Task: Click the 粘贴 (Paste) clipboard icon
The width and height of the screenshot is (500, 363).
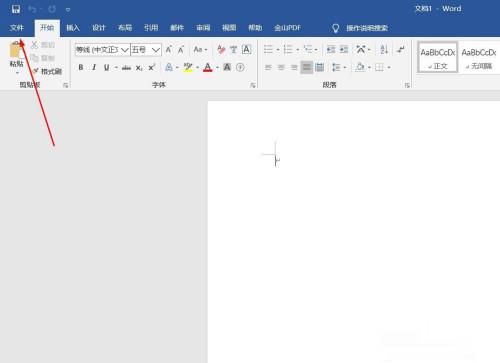Action: click(16, 50)
